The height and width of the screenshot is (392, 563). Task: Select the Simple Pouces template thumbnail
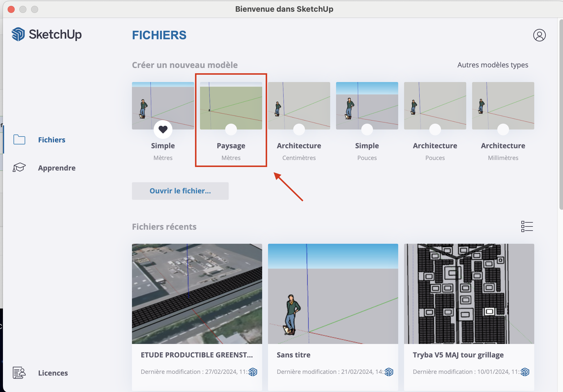click(x=367, y=106)
